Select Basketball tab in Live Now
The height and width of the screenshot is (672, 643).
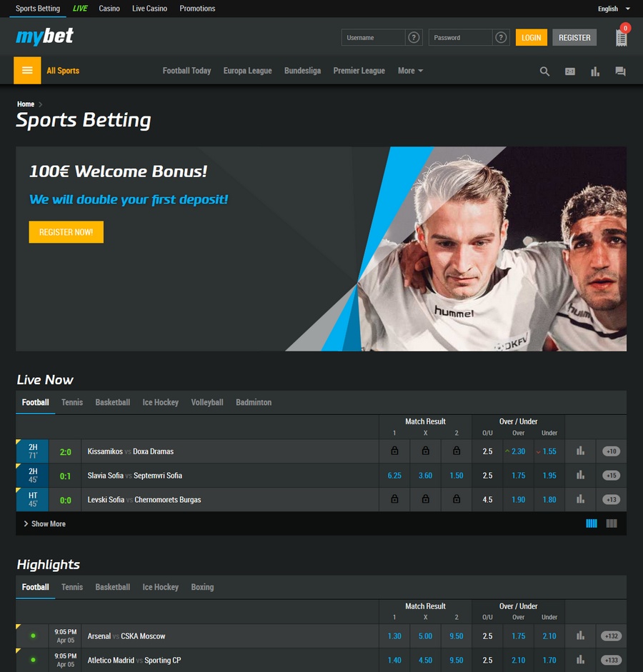(113, 403)
